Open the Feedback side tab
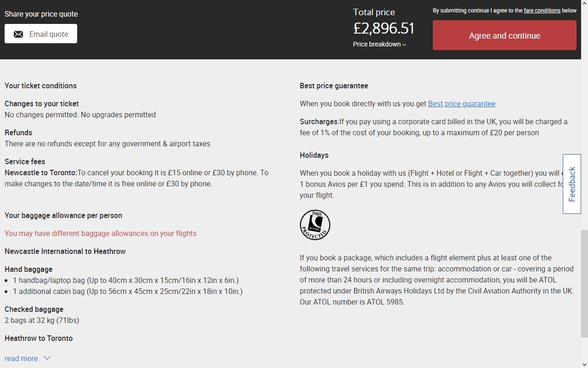This screenshot has width=588, height=368. (572, 184)
